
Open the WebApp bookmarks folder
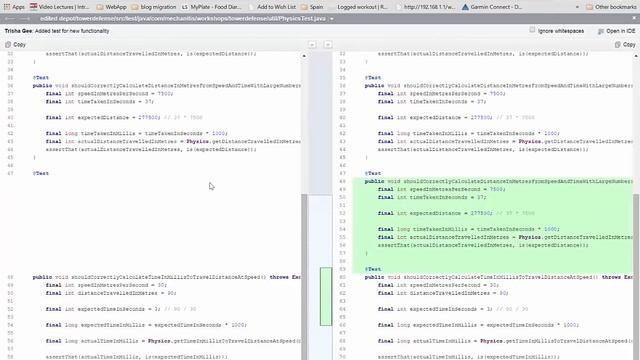[x=111, y=7]
